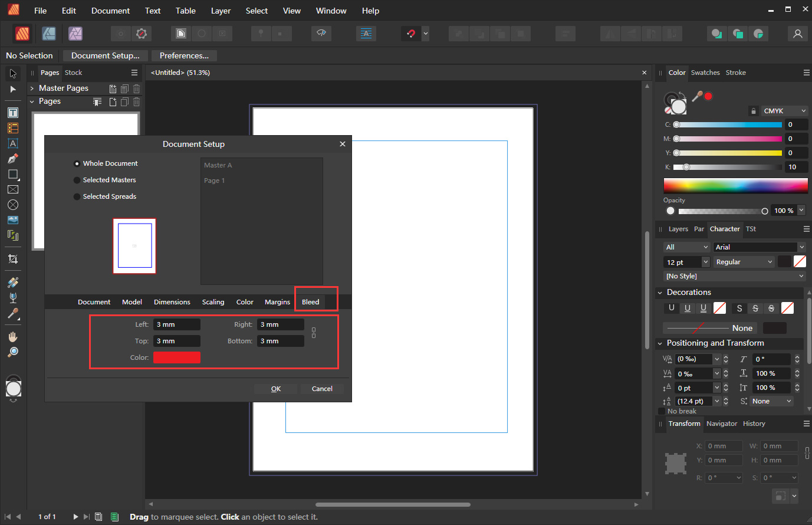Switch to Swatches panel tab
Viewport: 812px width, 525px height.
click(x=705, y=73)
